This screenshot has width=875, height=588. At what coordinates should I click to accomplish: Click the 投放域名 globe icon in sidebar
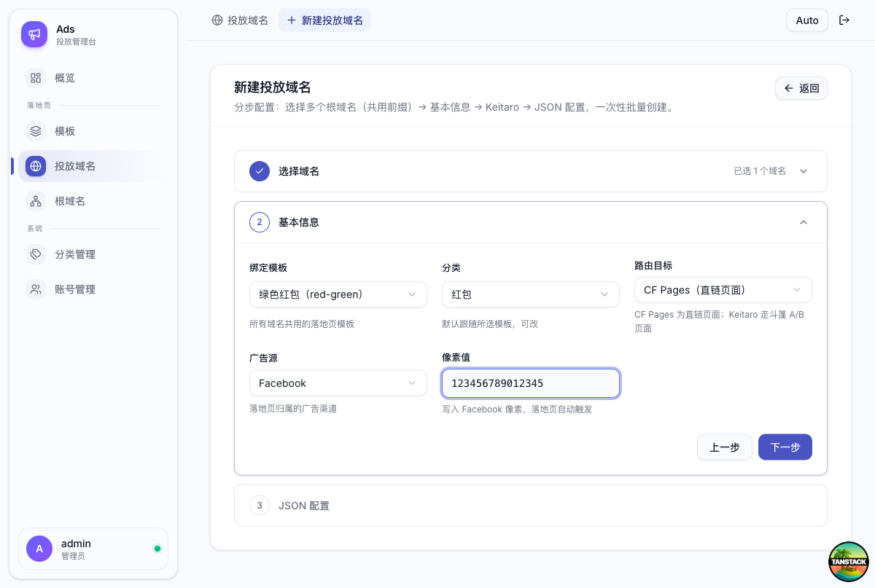coord(36,166)
